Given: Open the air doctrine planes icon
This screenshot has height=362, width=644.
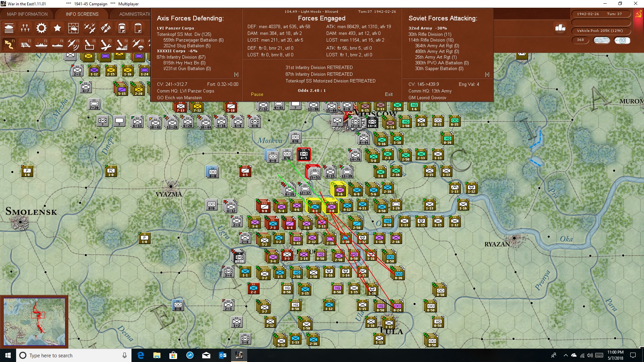Looking at the screenshot, I should (x=90, y=28).
